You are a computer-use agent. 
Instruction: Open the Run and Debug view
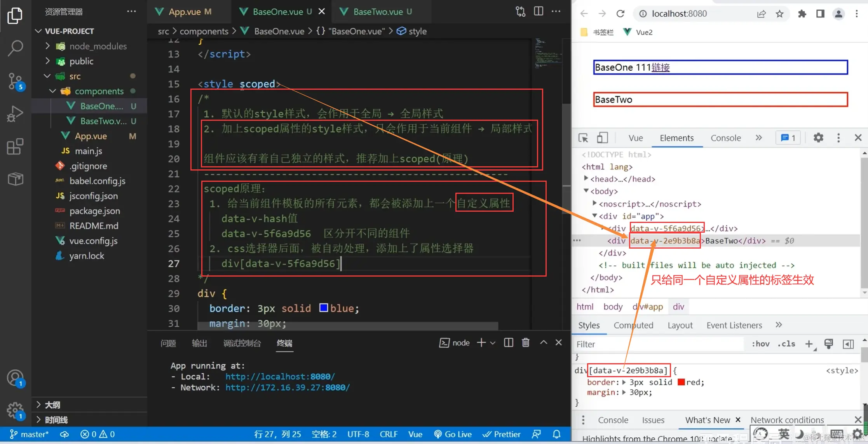[x=15, y=114]
